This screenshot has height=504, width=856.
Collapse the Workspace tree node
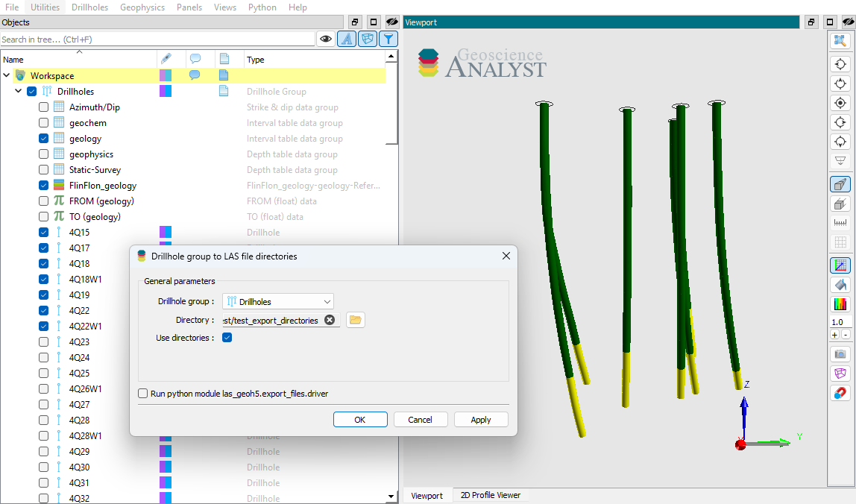[x=7, y=76]
